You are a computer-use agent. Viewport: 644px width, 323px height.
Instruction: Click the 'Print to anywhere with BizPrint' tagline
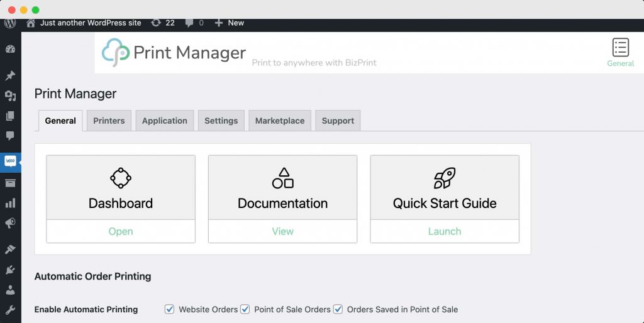coord(314,63)
